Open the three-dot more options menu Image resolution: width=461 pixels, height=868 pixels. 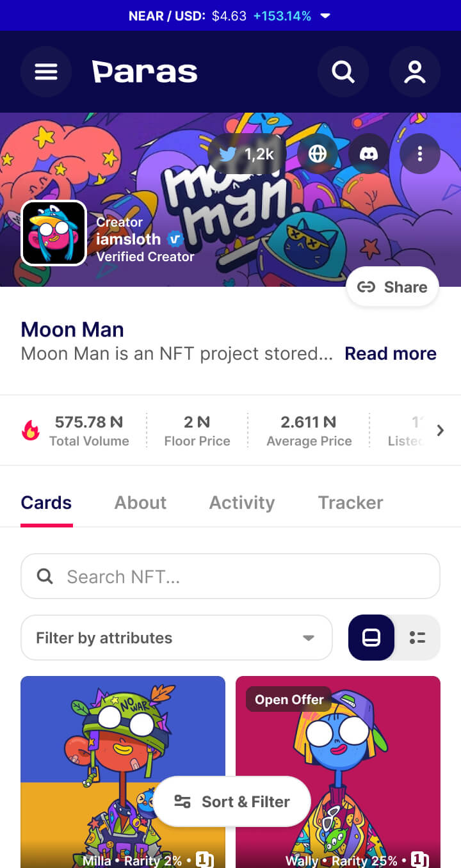(x=420, y=154)
